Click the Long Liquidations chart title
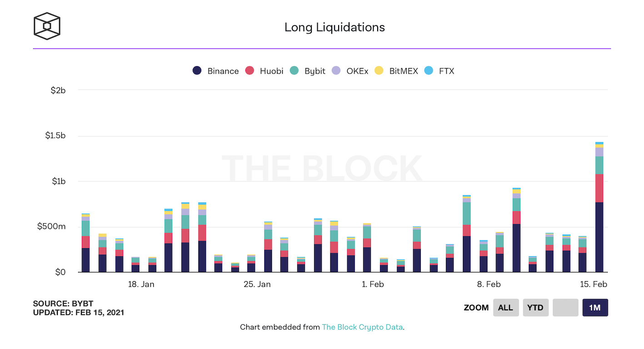644x349 pixels. coord(334,27)
